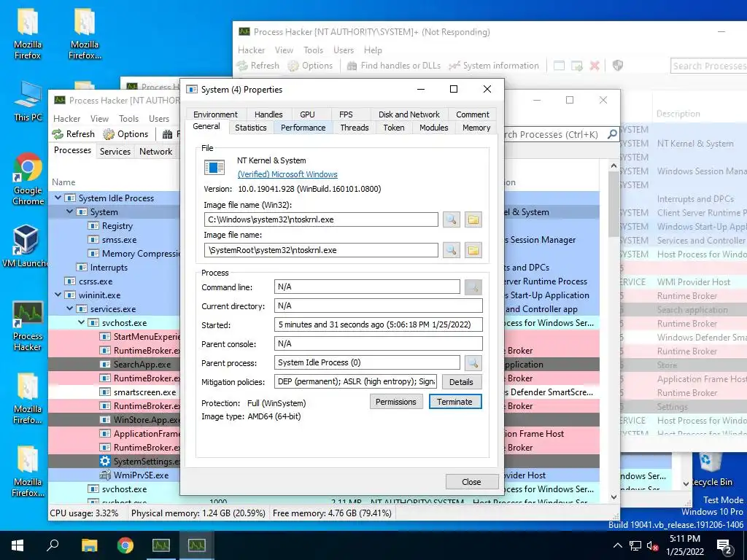Switch to the Performance tab
Image resolution: width=747 pixels, height=560 pixels.
(x=303, y=128)
